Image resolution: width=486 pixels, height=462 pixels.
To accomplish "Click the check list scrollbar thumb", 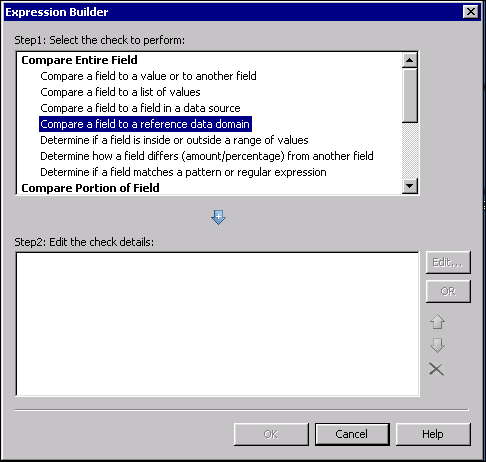I will tap(410, 96).
